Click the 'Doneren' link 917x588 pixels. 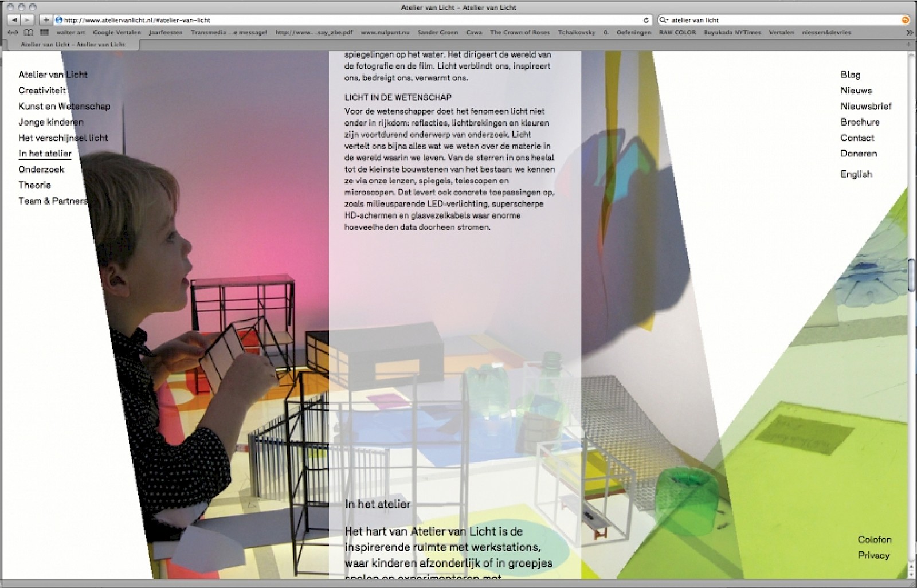click(x=859, y=154)
